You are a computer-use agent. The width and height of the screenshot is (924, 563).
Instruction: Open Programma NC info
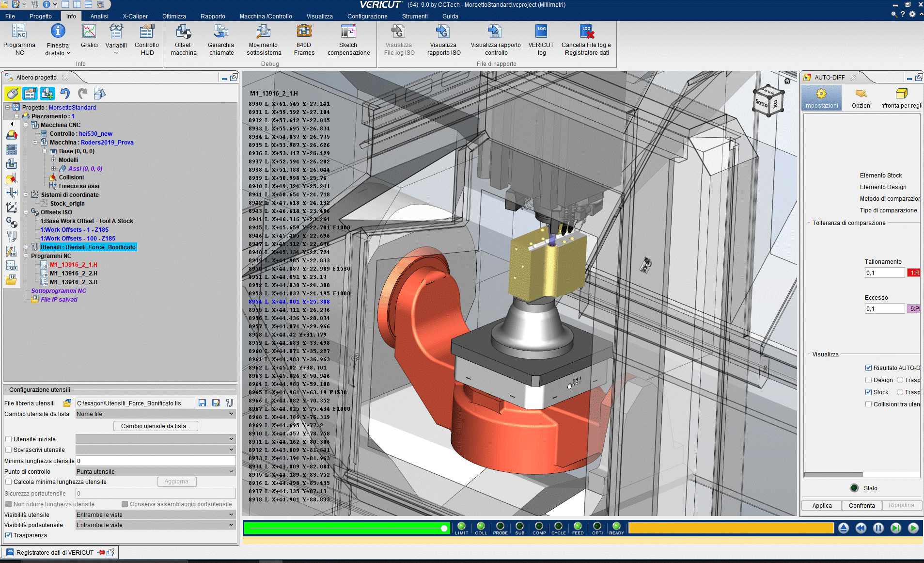coord(19,40)
